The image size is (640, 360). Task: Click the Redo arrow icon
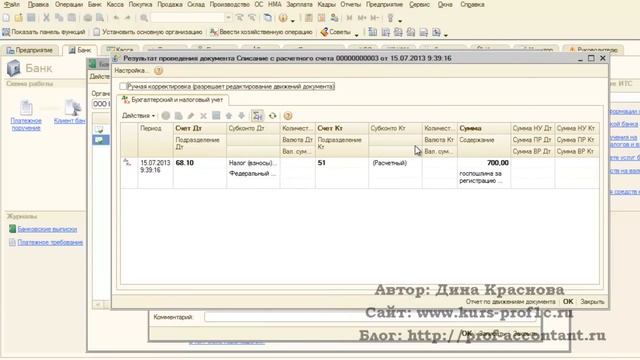128,18
